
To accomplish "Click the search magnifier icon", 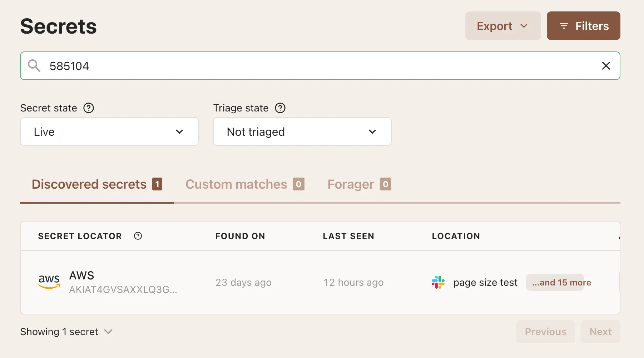I will click(34, 66).
